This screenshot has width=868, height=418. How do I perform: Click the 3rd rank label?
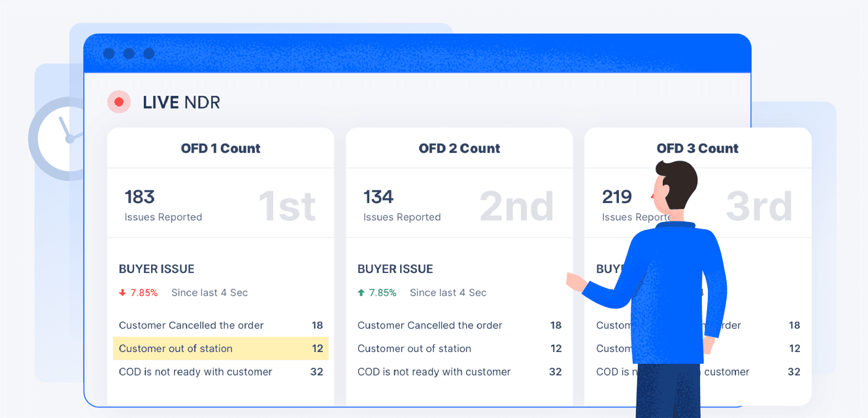click(x=759, y=206)
